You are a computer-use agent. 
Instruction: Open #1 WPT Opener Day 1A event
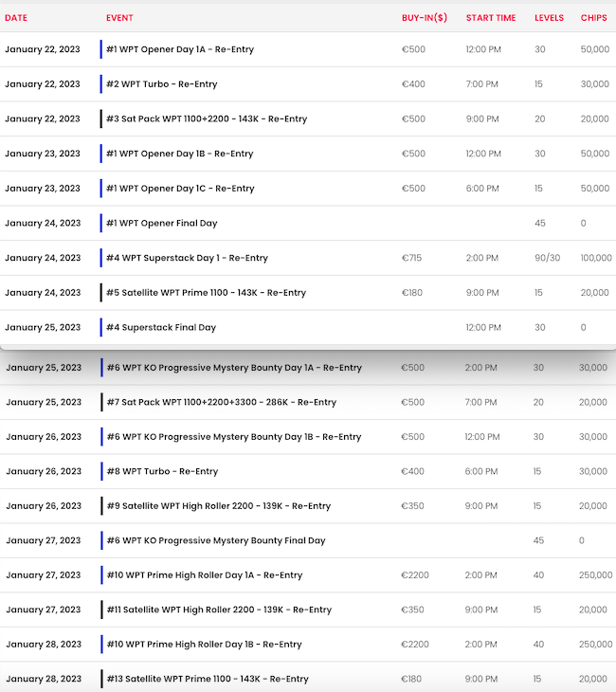coord(180,49)
